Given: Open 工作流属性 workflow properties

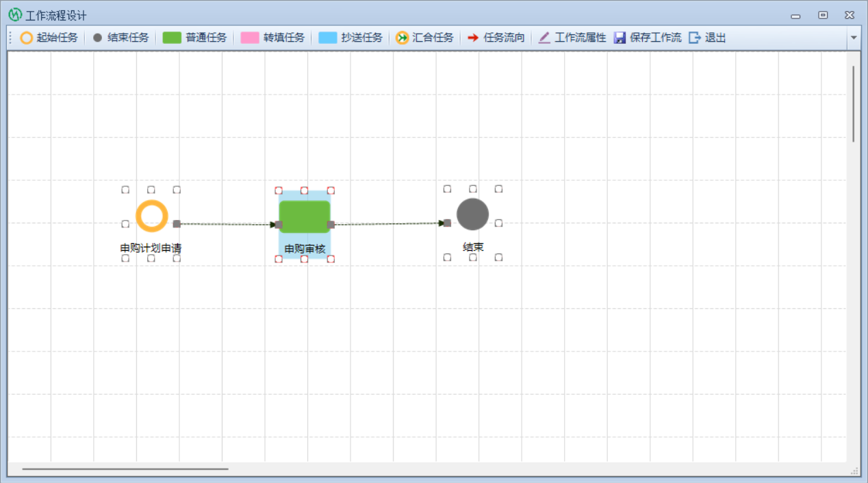Looking at the screenshot, I should pos(572,38).
